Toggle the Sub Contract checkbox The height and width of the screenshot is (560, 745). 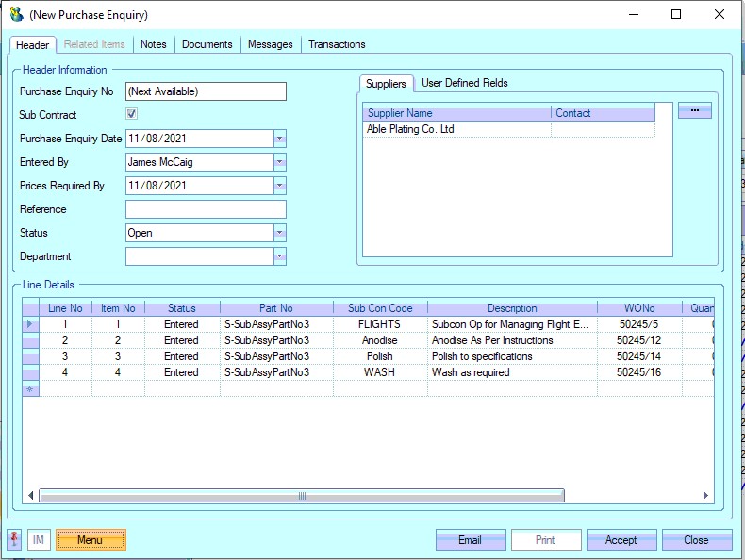coord(132,115)
